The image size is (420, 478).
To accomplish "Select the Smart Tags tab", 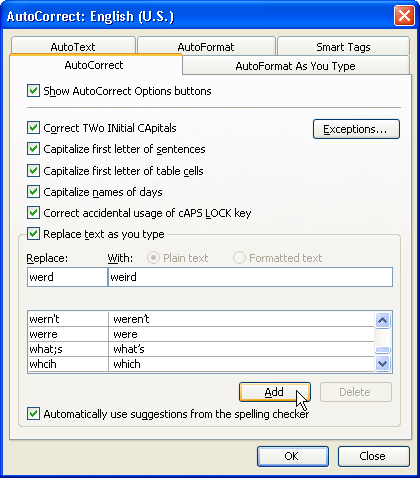I will (x=343, y=47).
